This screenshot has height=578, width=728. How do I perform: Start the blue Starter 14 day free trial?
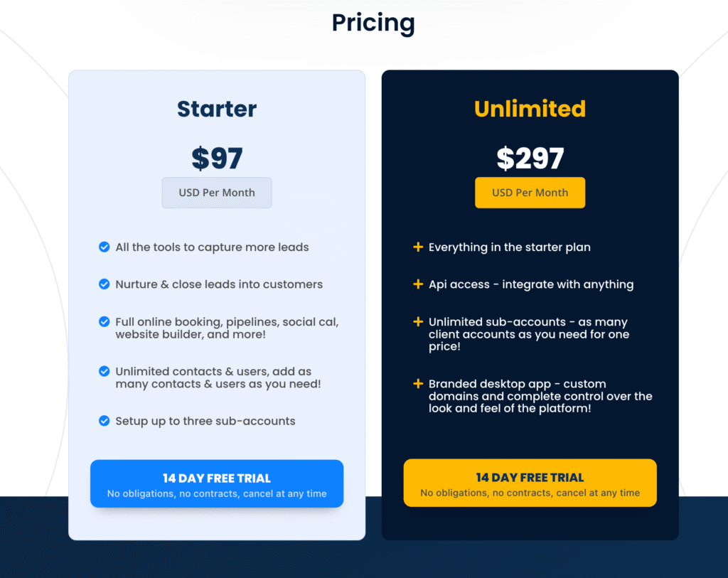point(217,483)
